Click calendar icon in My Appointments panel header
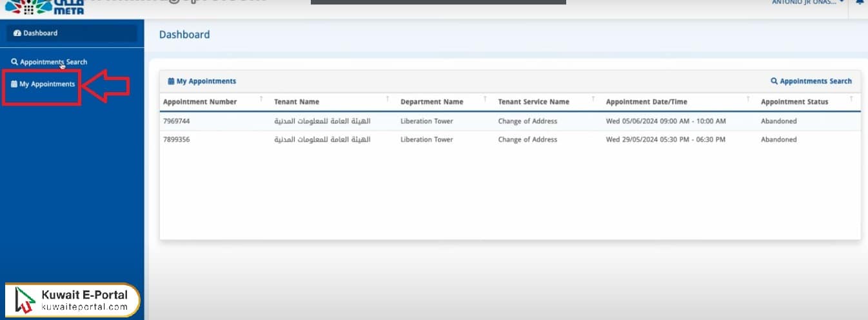 pyautogui.click(x=171, y=81)
